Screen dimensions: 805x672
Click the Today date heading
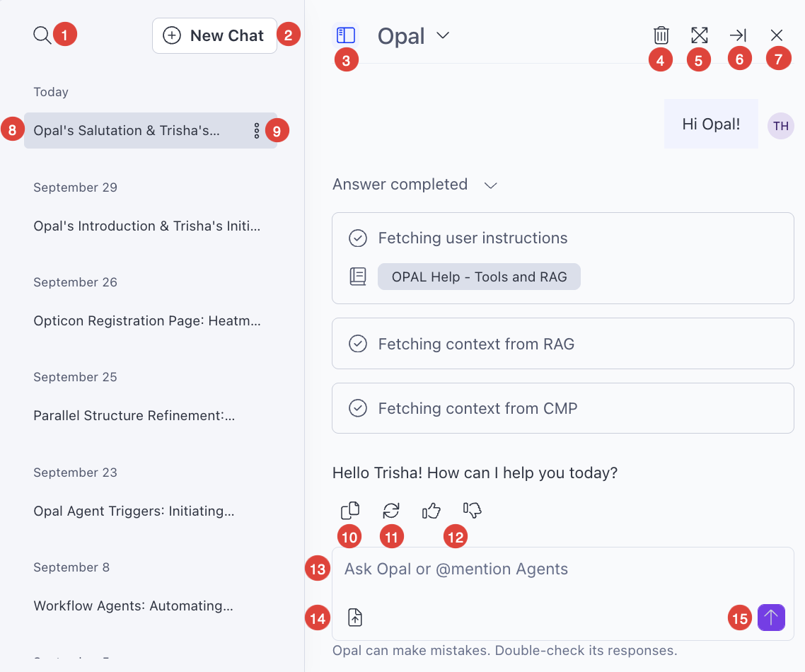click(51, 92)
